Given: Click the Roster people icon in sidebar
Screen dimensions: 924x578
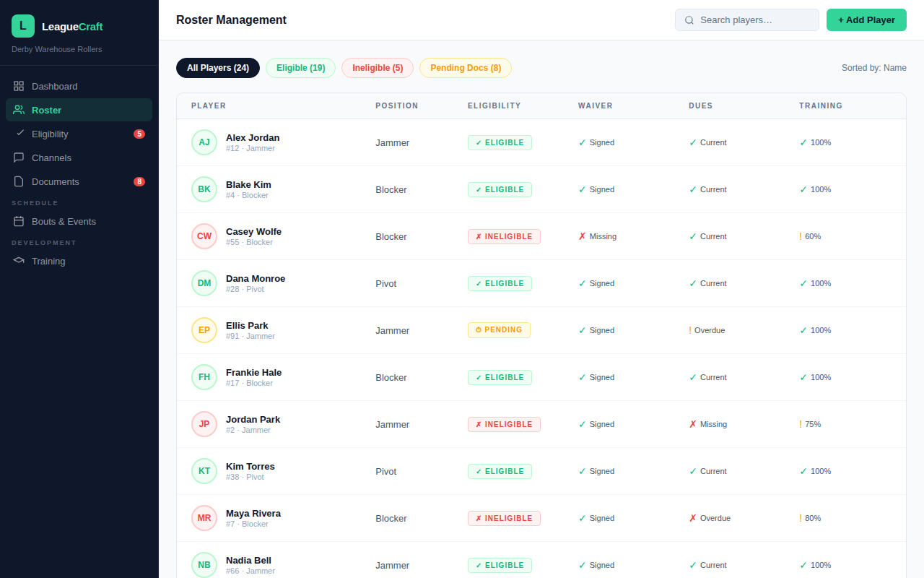Looking at the screenshot, I should [19, 110].
